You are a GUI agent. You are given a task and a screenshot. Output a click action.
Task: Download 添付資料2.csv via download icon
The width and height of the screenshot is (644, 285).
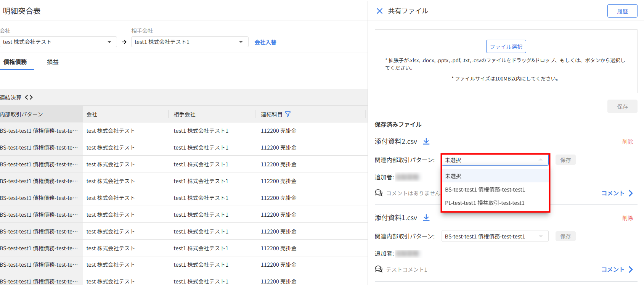click(x=426, y=142)
